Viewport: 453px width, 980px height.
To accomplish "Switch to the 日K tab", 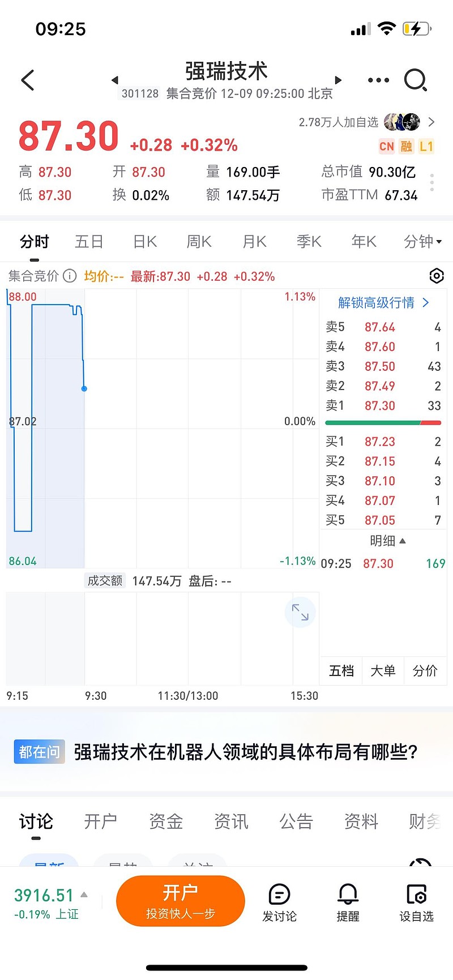I will (144, 242).
